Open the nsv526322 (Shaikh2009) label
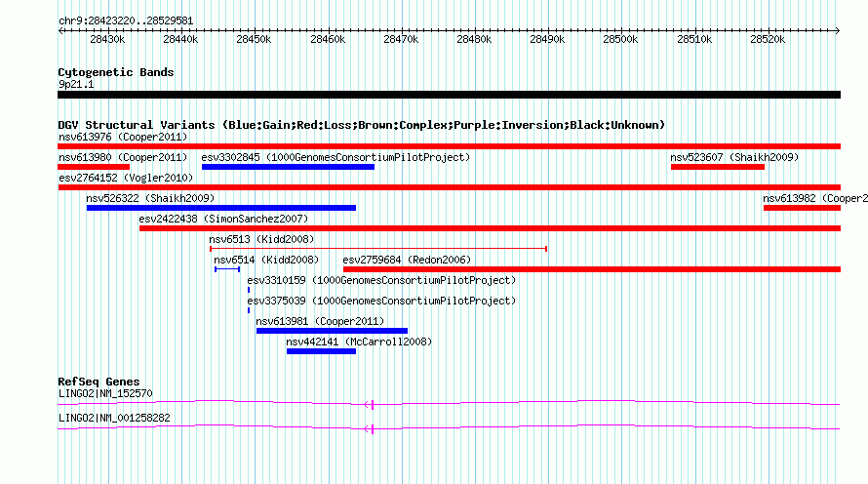Viewport: 868px width, 484px height. [150, 198]
